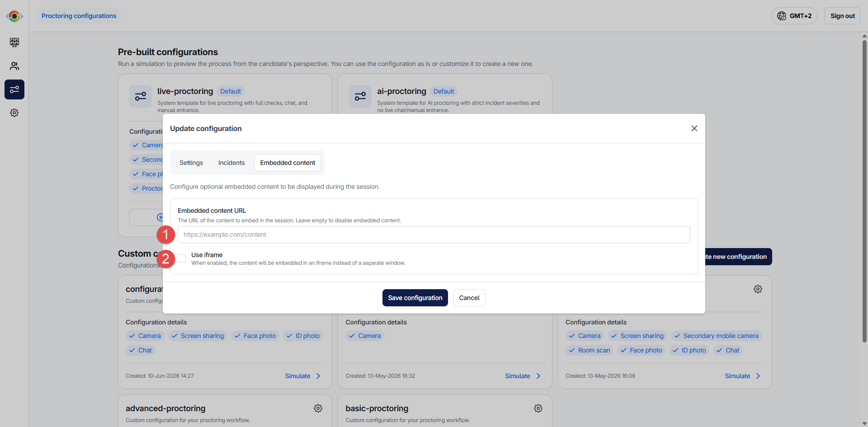This screenshot has width=868, height=427.
Task: Click the Sign out button
Action: pos(843,16)
